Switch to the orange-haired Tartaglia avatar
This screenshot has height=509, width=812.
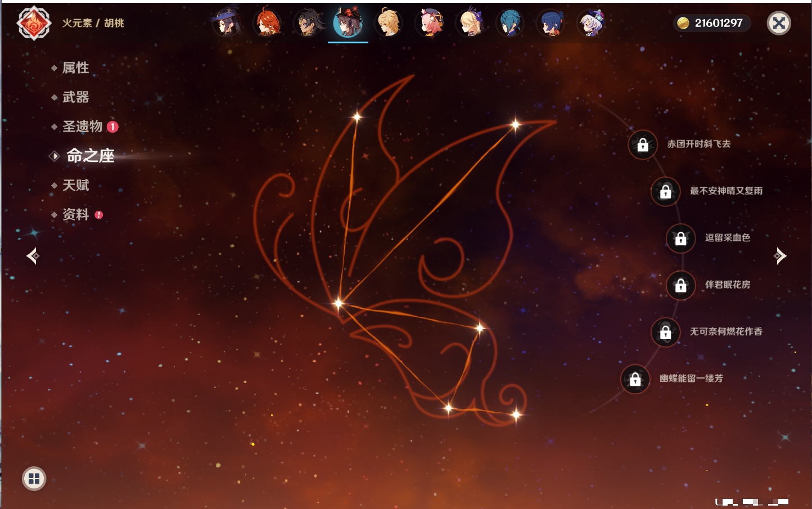coord(268,23)
